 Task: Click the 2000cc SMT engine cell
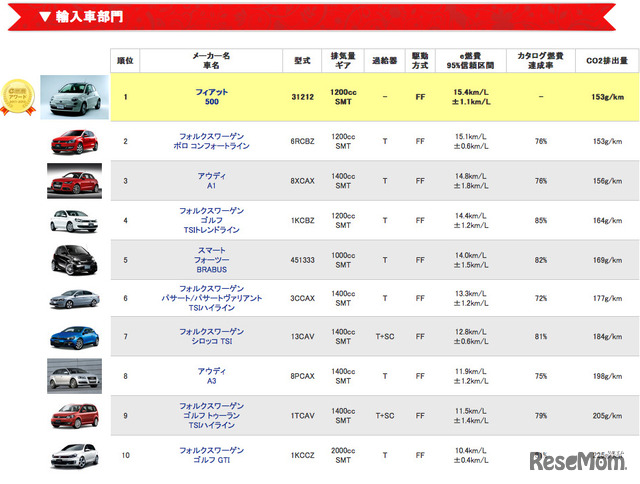click(x=343, y=455)
